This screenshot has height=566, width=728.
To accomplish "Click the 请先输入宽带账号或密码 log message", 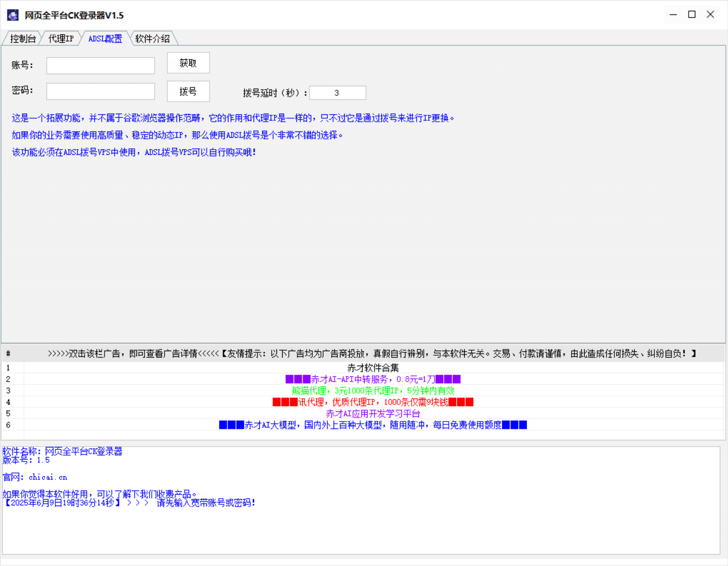I will [x=206, y=503].
